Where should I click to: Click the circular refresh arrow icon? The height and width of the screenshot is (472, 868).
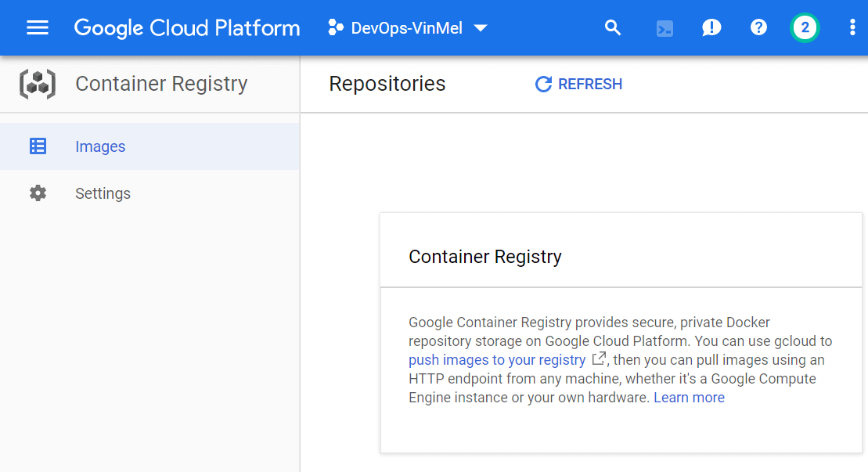(x=543, y=85)
